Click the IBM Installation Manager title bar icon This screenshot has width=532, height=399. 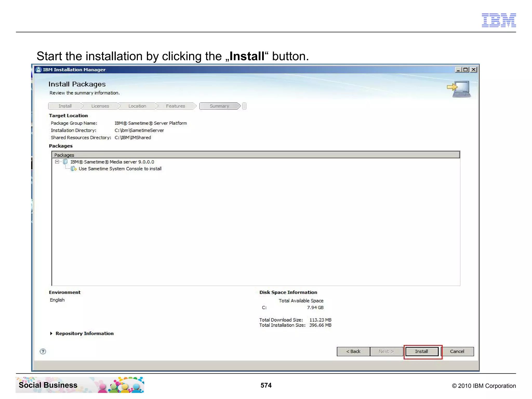(x=38, y=70)
